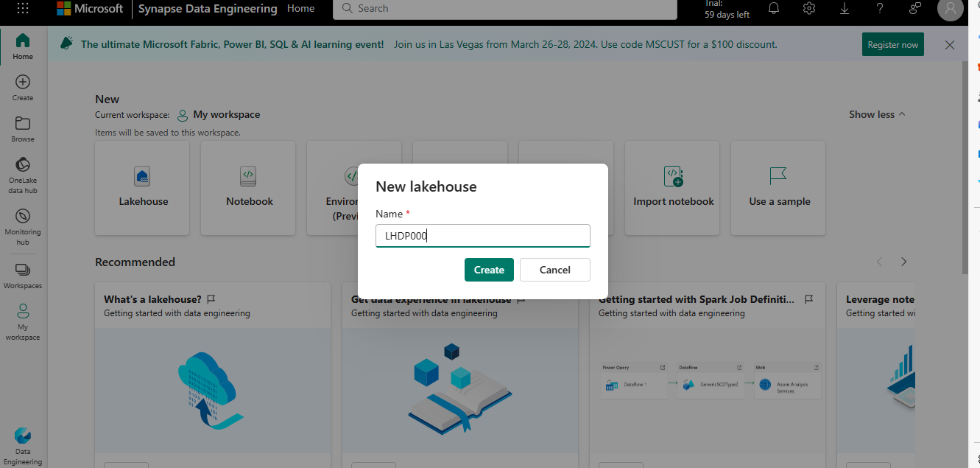Open What's a lakehouse card image

(x=213, y=391)
